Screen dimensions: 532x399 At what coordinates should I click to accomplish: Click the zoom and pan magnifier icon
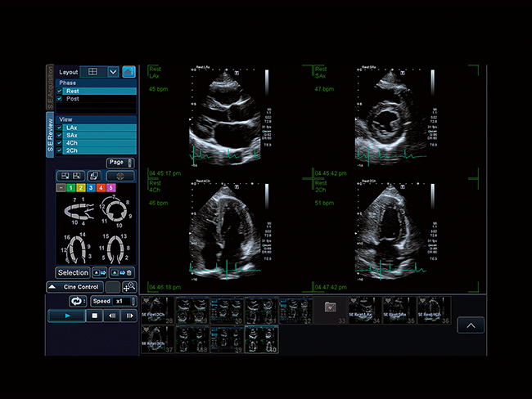coord(128,287)
